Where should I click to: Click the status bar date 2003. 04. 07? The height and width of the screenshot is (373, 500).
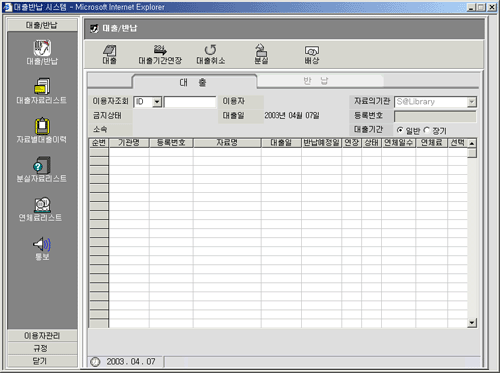131,362
